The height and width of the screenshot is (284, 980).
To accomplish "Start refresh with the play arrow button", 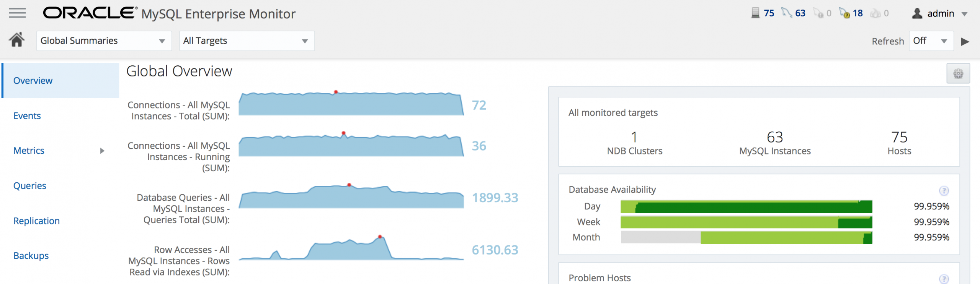I will tap(965, 41).
